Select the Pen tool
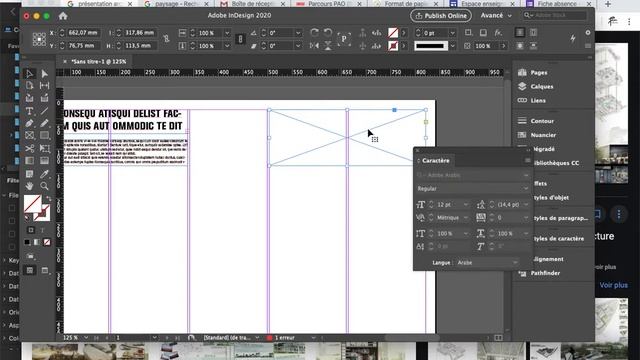The height and width of the screenshot is (360, 640). coord(29,123)
